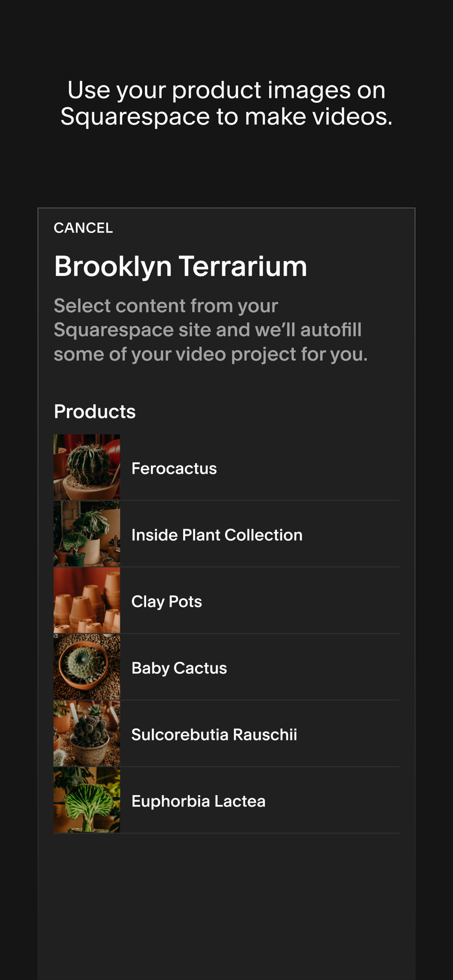Click empty panel space below Euphorbia Lactea
The image size is (453, 980).
226,906
